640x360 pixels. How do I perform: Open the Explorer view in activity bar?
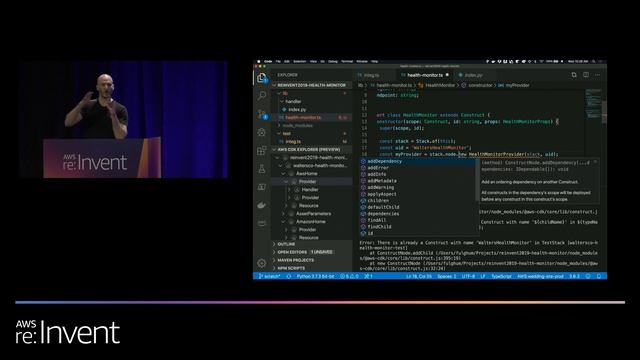[x=262, y=78]
